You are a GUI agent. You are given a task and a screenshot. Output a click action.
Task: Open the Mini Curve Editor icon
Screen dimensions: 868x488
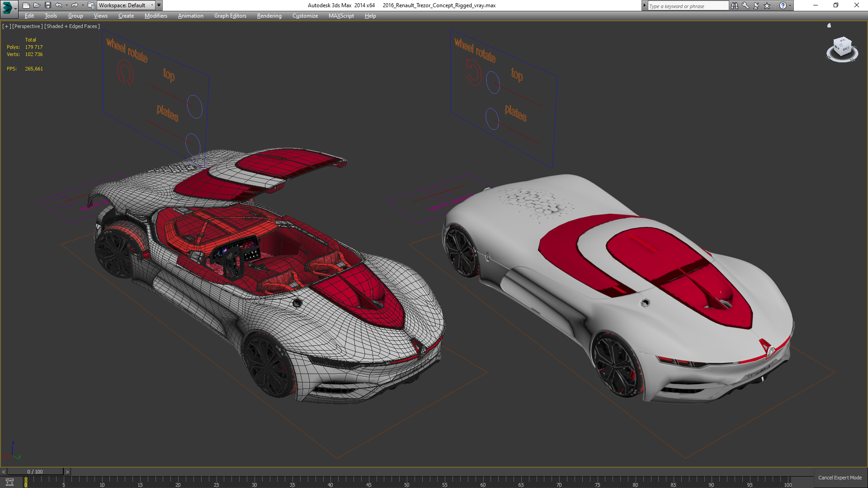(9, 482)
